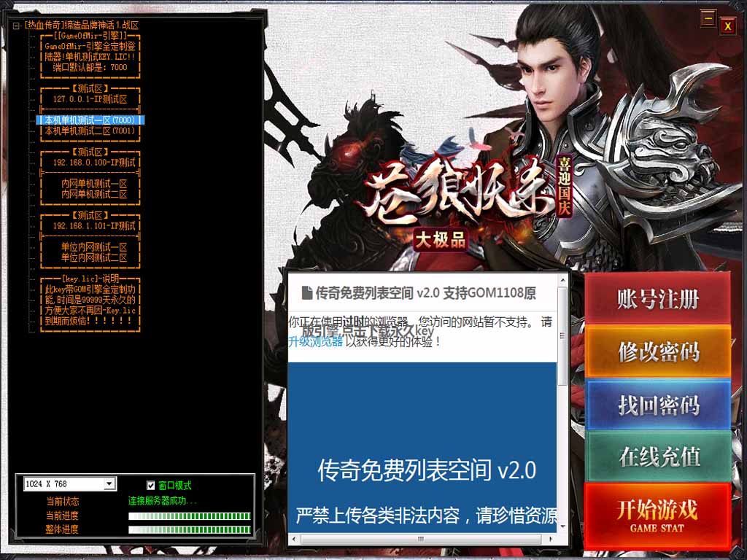
Task: Toggle the 窗口模式 windowed mode checkbox
Action: pos(151,485)
